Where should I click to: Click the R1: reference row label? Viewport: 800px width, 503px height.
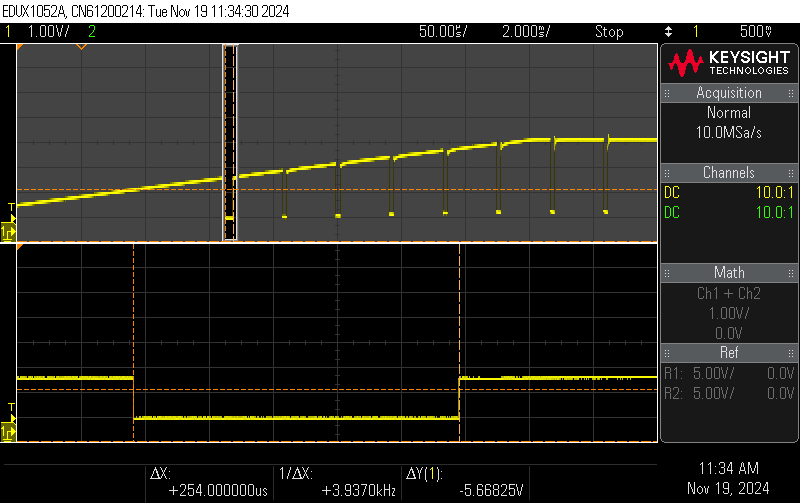pyautogui.click(x=673, y=374)
